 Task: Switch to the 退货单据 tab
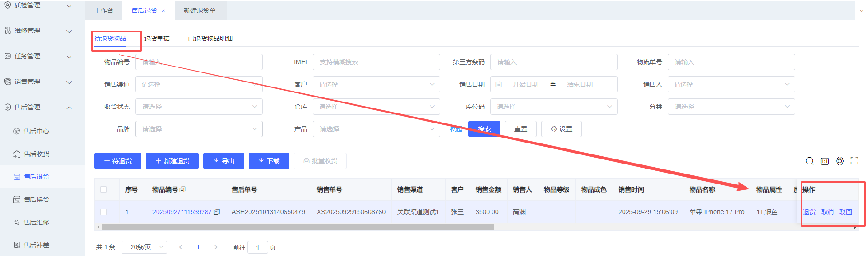(157, 38)
